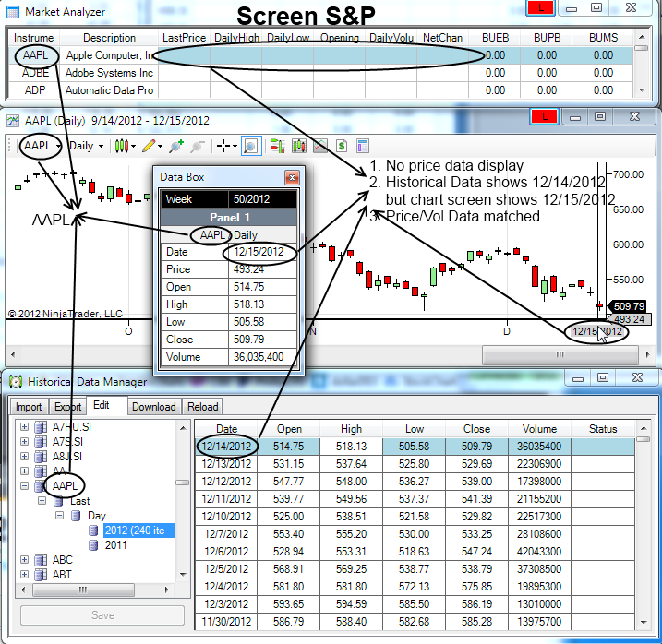The width and height of the screenshot is (662, 644).
Task: Switch to the Import tab
Action: point(29,407)
